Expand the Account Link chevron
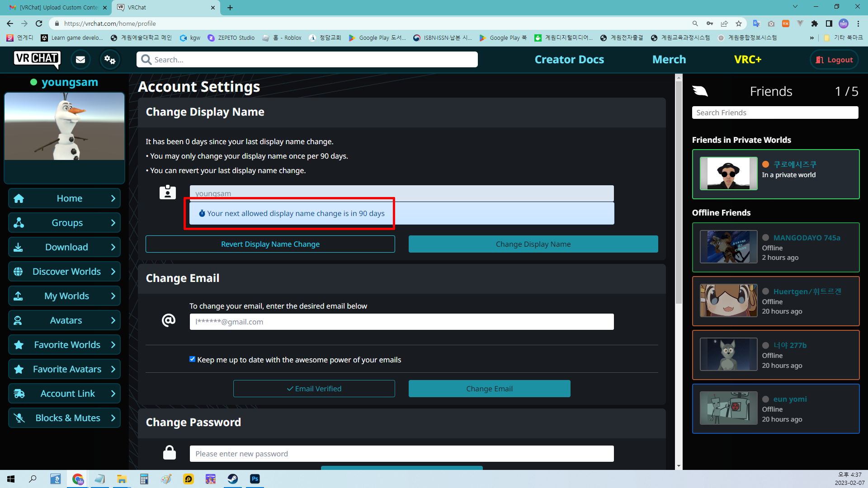The height and width of the screenshot is (488, 868). click(113, 394)
